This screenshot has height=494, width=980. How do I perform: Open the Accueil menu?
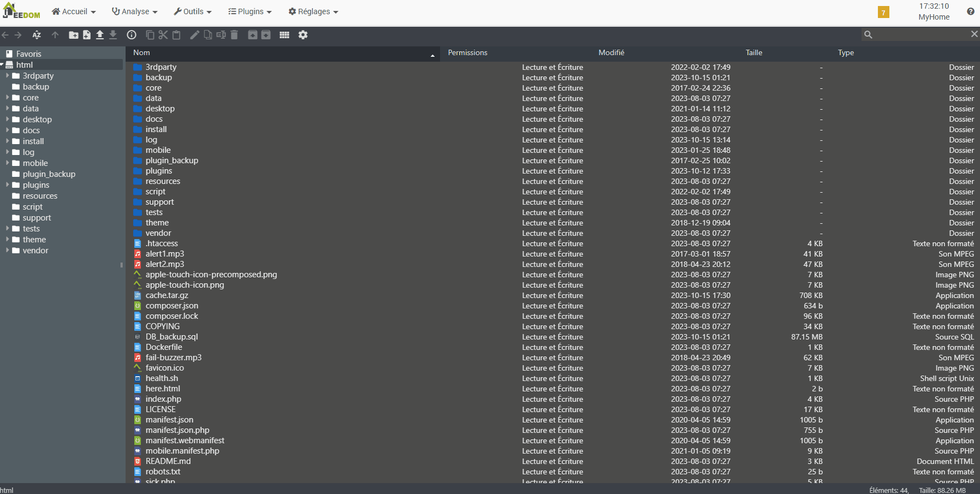pos(74,11)
